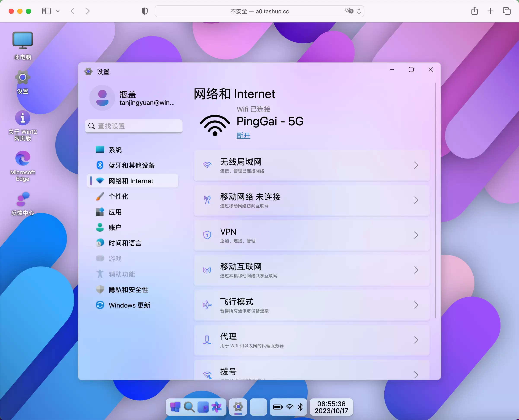Click the a0.tashuo.cc address bar
519x420 pixels.
[259, 11]
